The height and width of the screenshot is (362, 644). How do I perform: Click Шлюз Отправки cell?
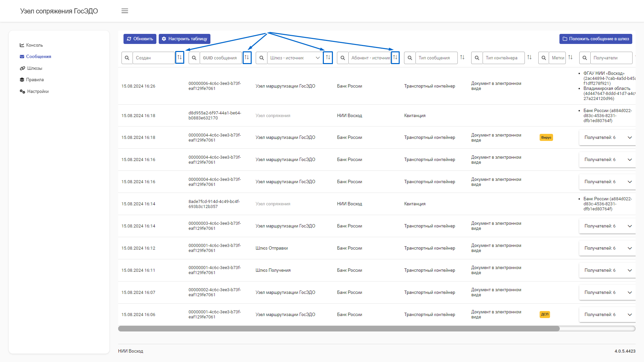[x=271, y=248]
